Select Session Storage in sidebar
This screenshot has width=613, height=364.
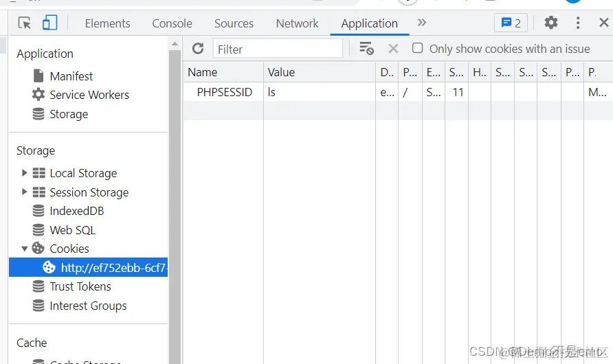click(89, 192)
